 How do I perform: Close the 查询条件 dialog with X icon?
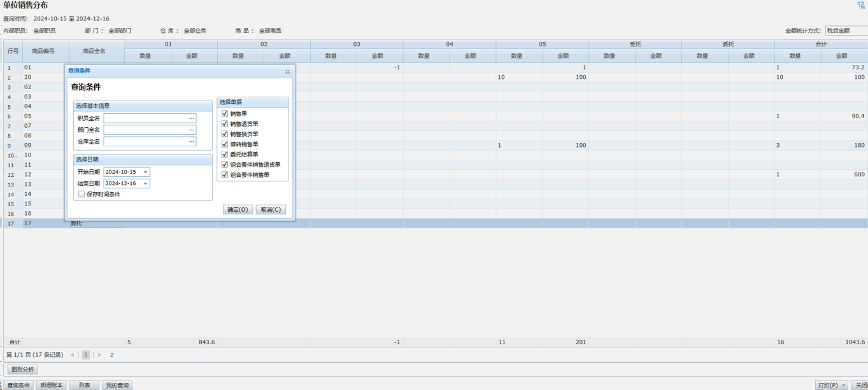[287, 72]
